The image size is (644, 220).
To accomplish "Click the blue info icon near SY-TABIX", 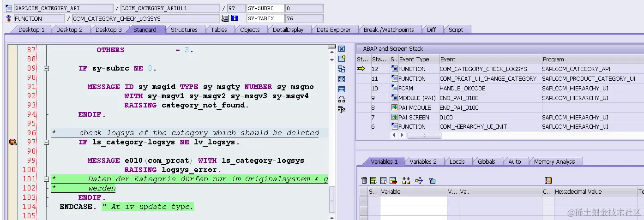I will [x=235, y=18].
